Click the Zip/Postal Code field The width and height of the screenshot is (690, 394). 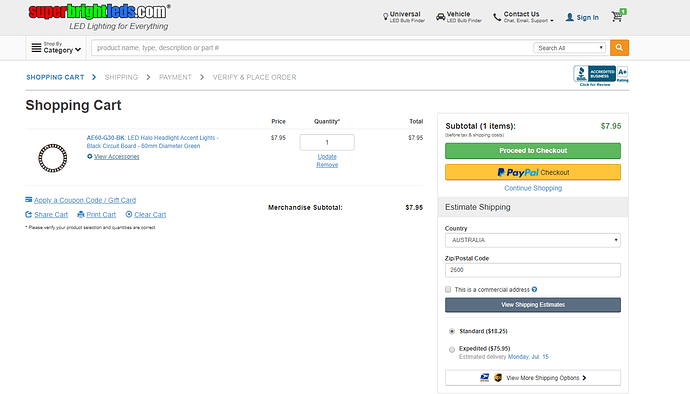point(533,270)
